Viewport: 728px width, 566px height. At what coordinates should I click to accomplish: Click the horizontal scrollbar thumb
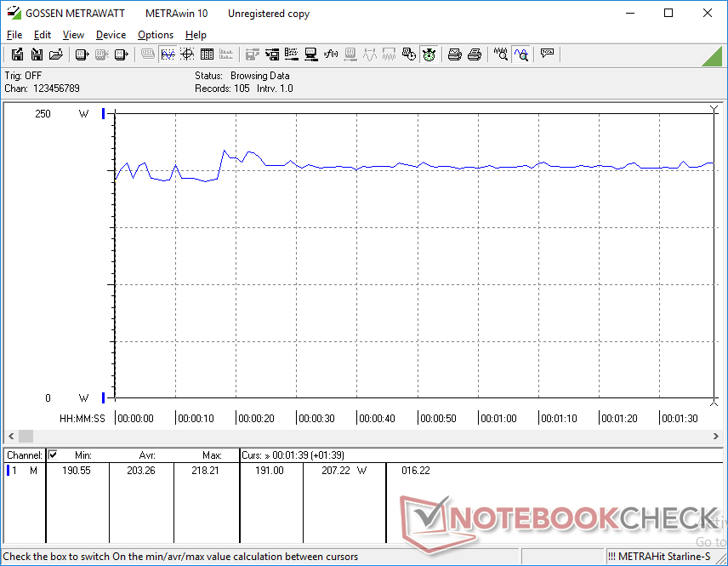pos(26,436)
